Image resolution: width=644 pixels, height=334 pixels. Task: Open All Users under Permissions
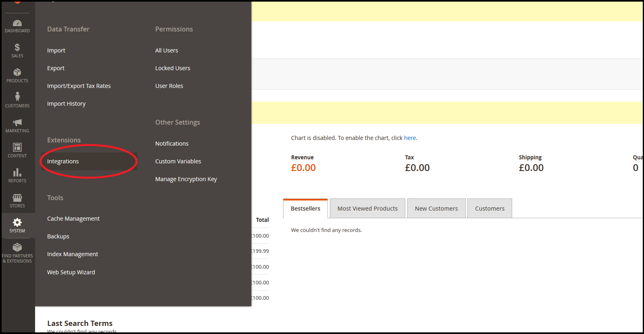pyautogui.click(x=167, y=50)
